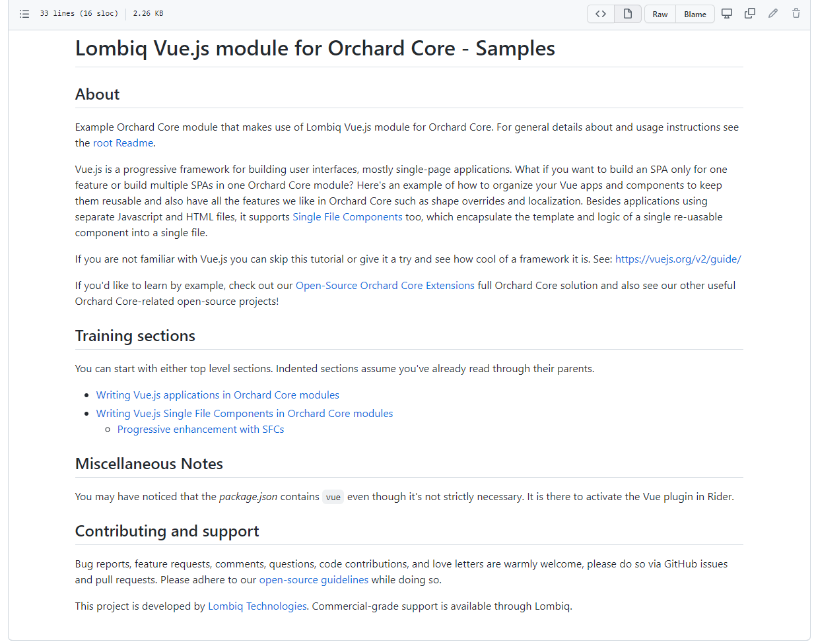This screenshot has width=814, height=644.
Task: Edit this file with pencil icon
Action: 773,13
